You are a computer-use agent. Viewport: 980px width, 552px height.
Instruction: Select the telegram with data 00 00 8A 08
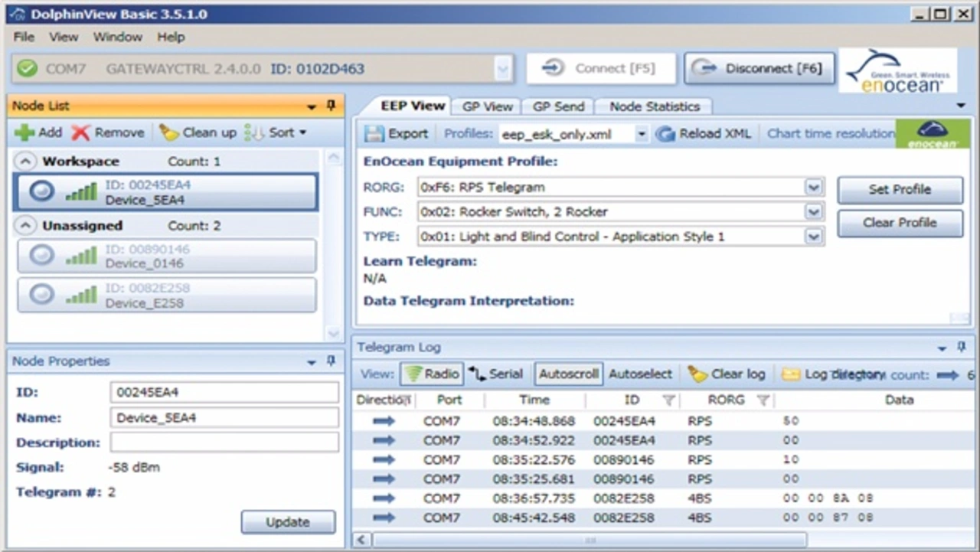[664, 498]
